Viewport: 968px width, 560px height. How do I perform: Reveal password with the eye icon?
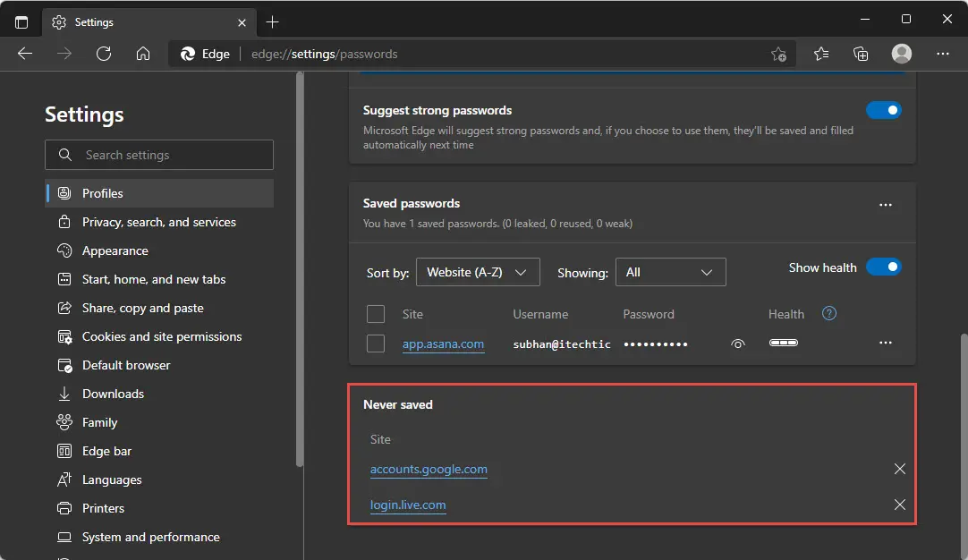pos(738,344)
